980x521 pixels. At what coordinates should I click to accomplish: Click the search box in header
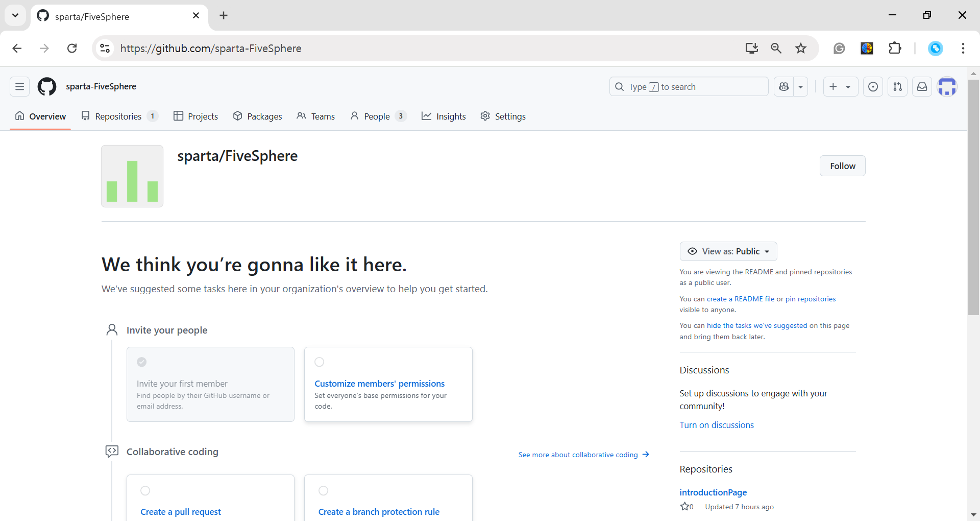point(689,87)
